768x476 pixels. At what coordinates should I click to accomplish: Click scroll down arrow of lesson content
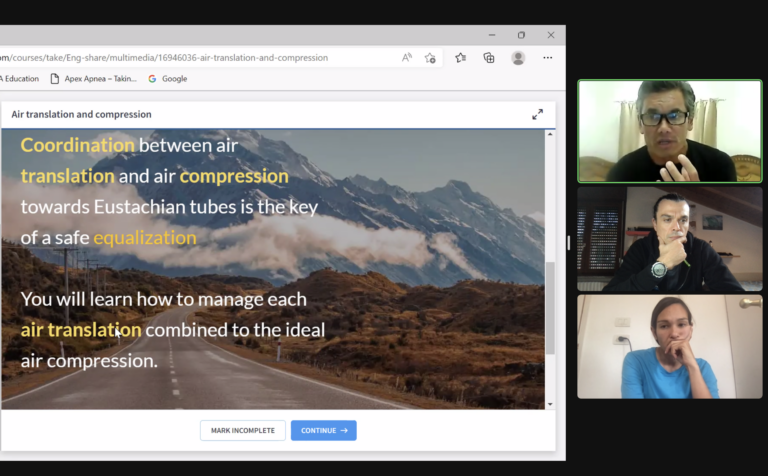click(x=549, y=404)
